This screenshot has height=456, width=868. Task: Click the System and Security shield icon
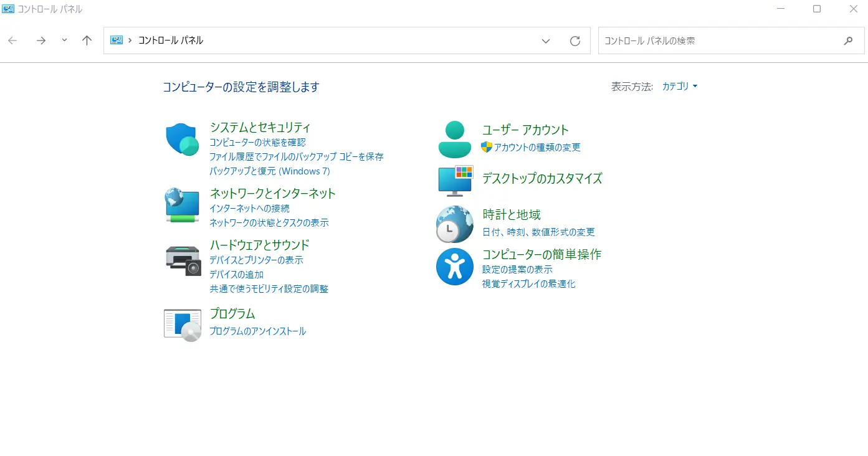point(183,140)
